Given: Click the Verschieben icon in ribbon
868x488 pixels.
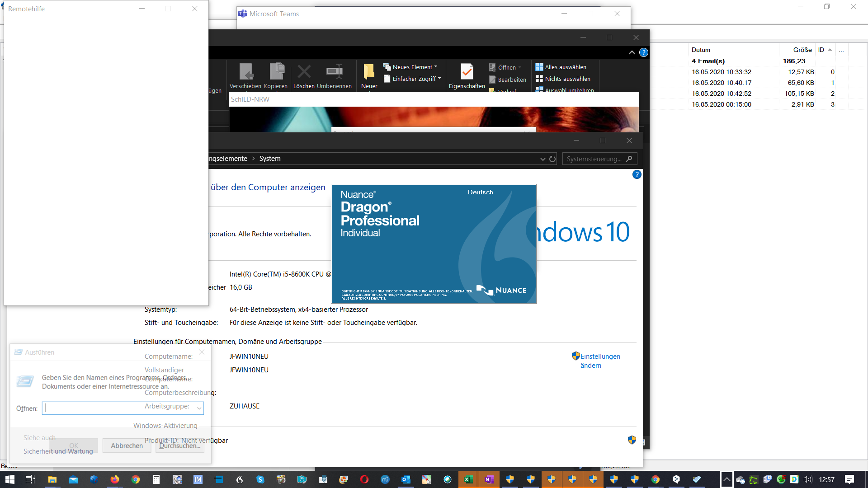Looking at the screenshot, I should click(245, 71).
